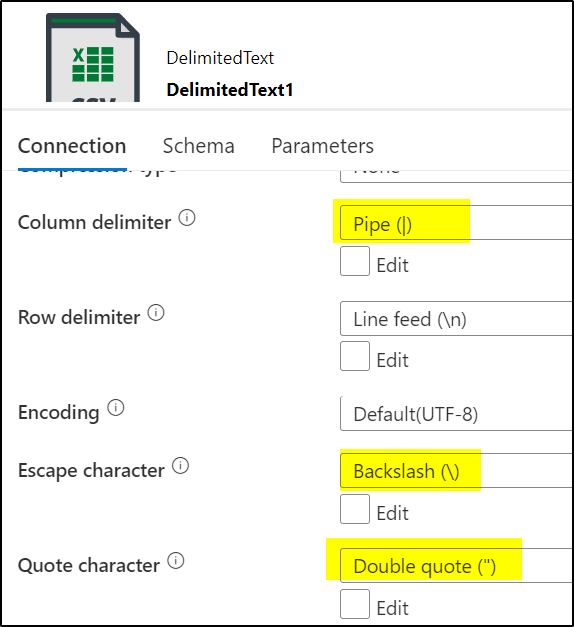Click the Column delimiter info icon
The image size is (574, 627).
pos(187,218)
